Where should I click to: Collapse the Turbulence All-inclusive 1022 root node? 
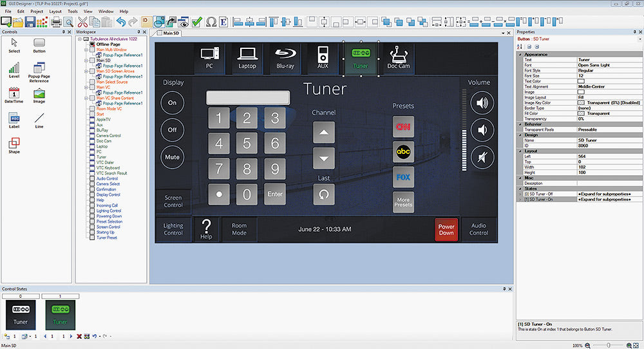(x=80, y=39)
